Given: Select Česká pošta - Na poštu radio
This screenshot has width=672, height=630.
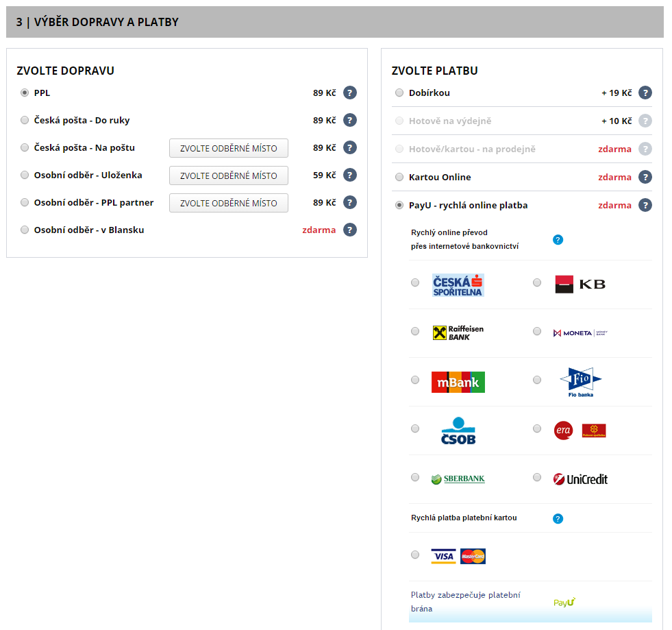Looking at the screenshot, I should pos(25,147).
